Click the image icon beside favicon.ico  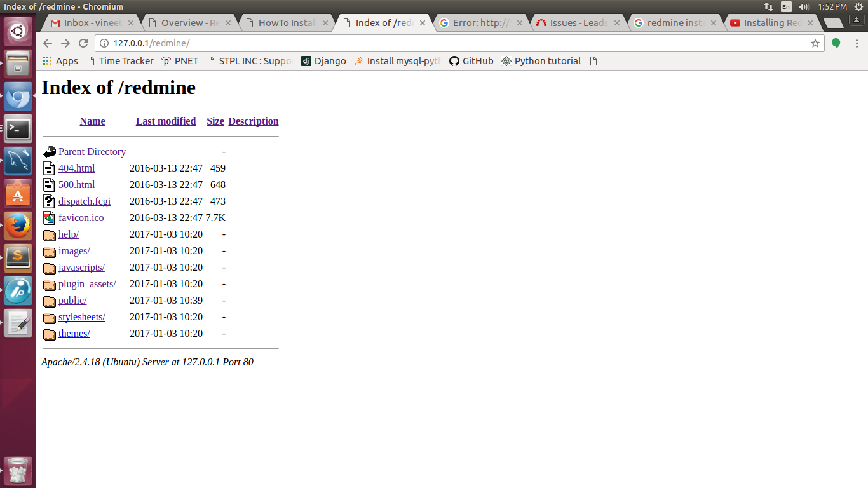50,218
